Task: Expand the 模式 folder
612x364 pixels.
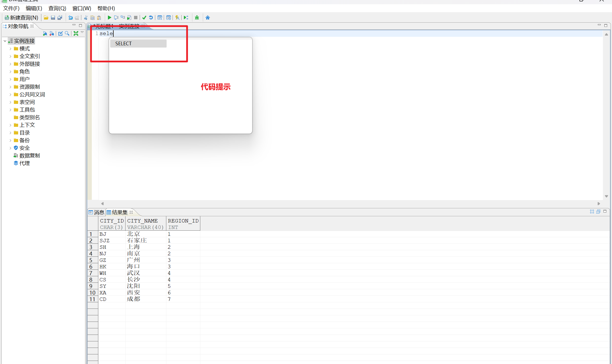Action: pos(10,49)
